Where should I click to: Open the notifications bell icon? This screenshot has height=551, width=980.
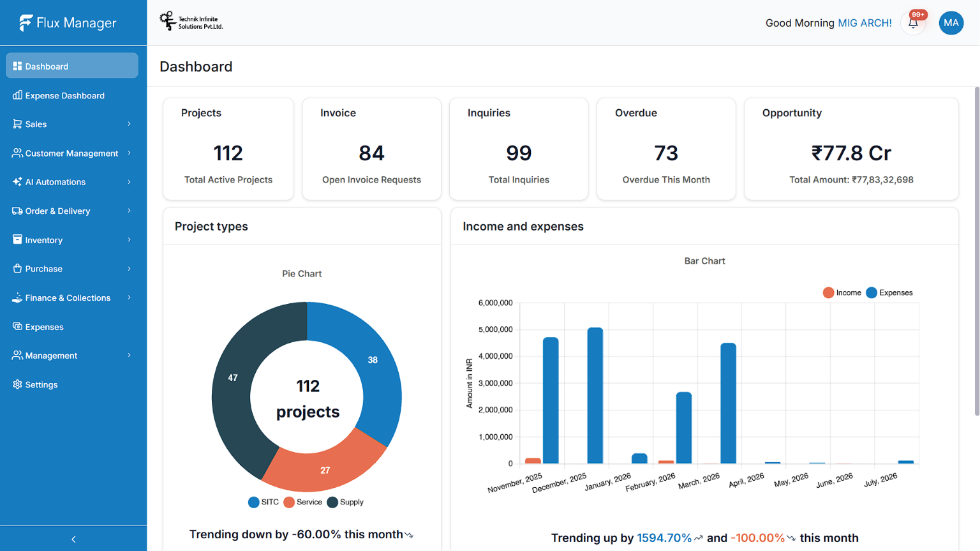(913, 24)
